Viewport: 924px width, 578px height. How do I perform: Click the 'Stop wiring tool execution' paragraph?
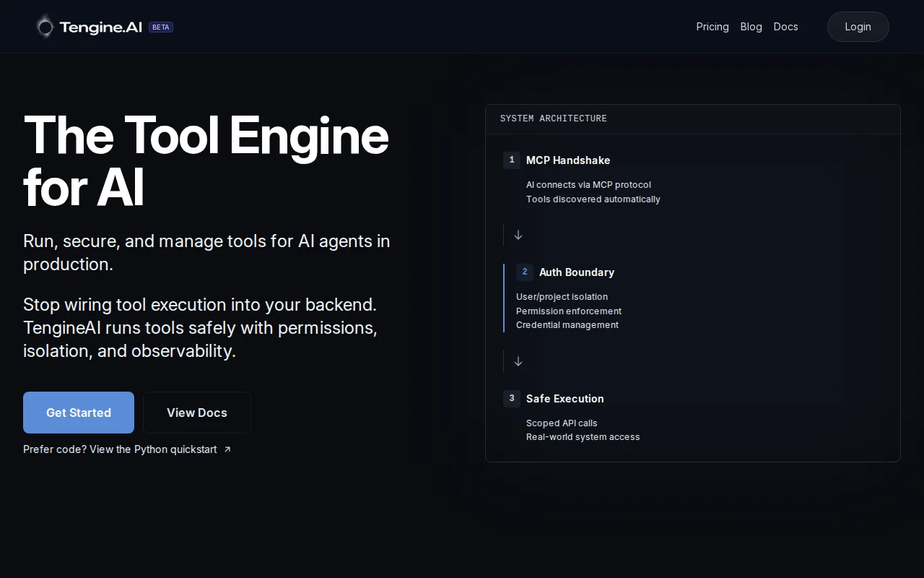click(x=200, y=327)
